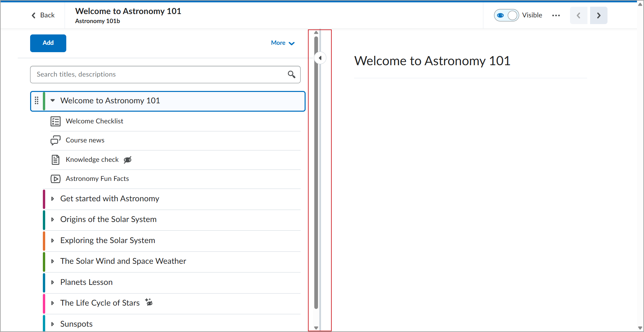This screenshot has width=644, height=332.
Task: Expand Origins of the Solar System
Action: pyautogui.click(x=53, y=220)
